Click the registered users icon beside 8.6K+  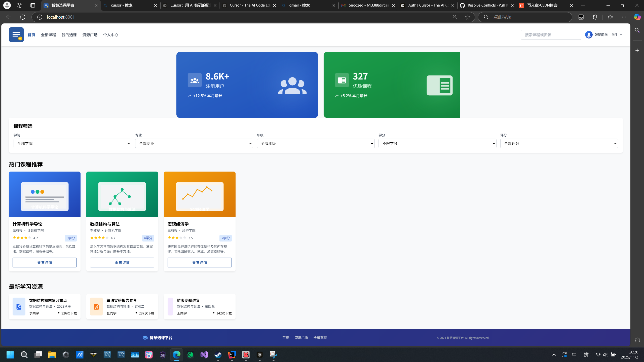pyautogui.click(x=195, y=80)
